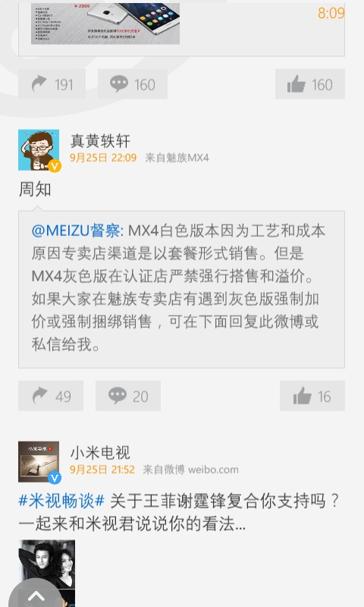The height and width of the screenshot is (607, 364).
Task: Tap the 来自魅族MX4 source label
Action: coord(177,158)
